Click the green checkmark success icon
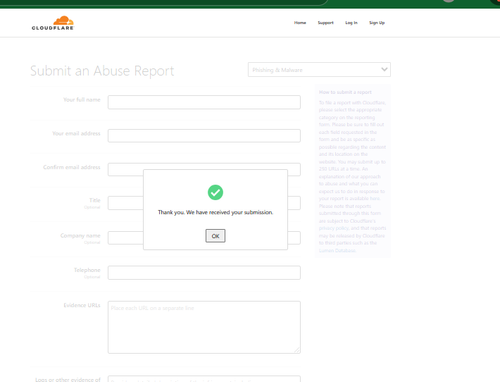This screenshot has width=500, height=382. [215, 192]
